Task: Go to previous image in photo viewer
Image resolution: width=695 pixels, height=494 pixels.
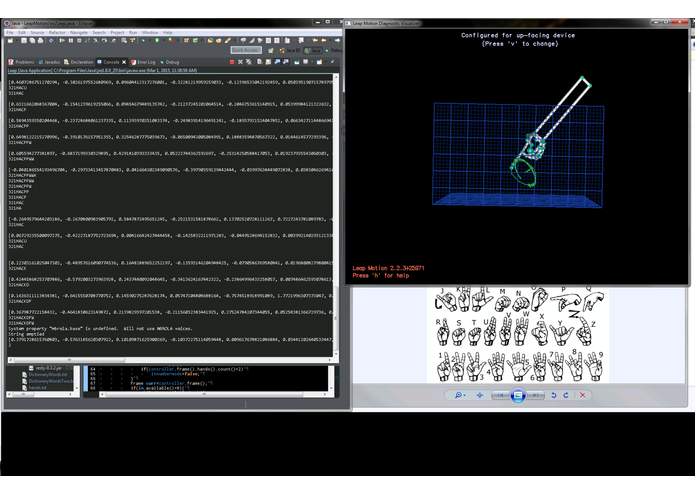Action: [500, 395]
